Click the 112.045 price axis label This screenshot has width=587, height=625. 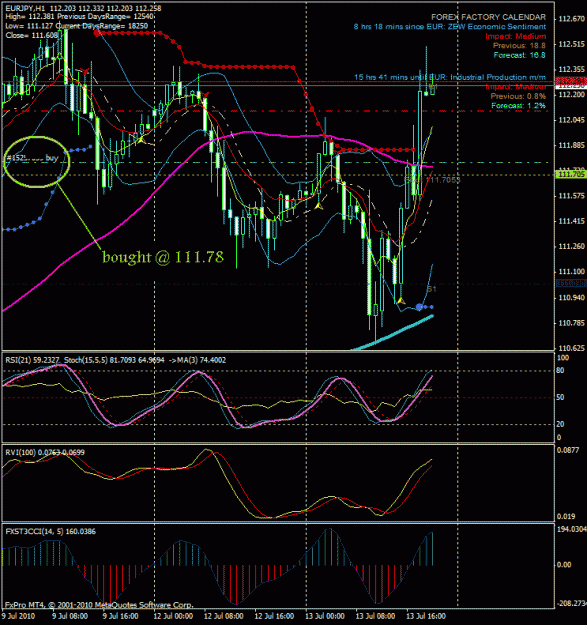[x=572, y=120]
